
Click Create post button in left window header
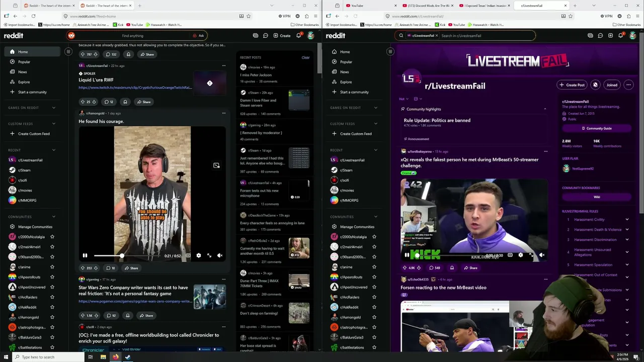(282, 36)
